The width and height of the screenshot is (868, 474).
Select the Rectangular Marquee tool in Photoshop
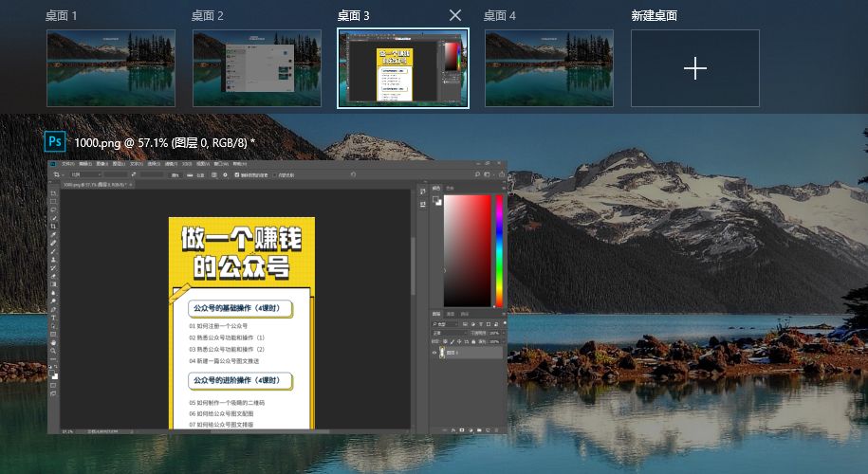point(53,202)
